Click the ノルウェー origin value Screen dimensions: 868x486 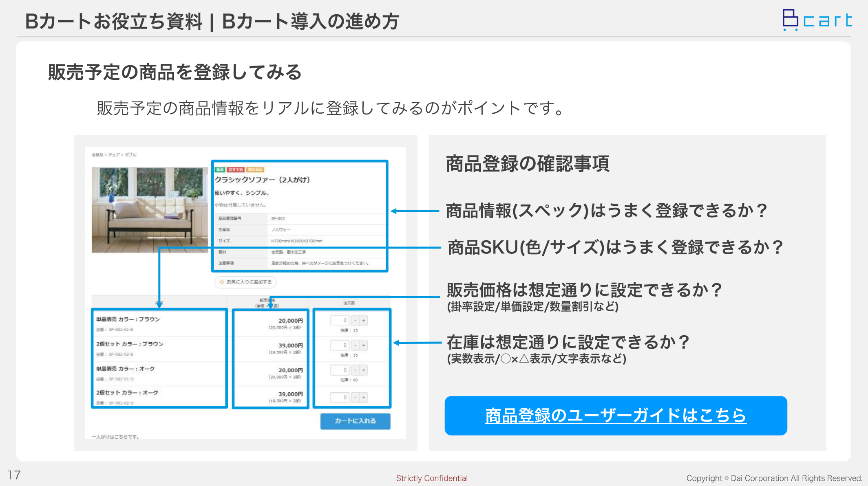tap(281, 230)
